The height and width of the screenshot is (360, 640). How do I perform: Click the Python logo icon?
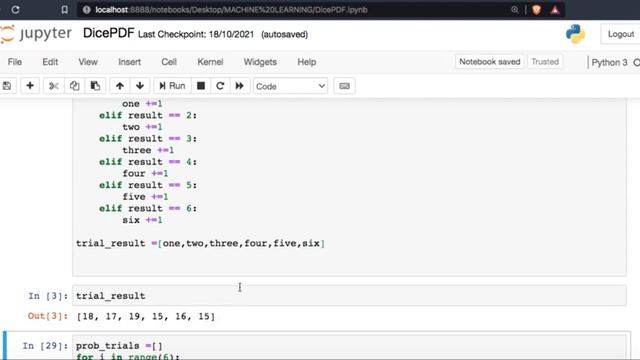coord(576,34)
